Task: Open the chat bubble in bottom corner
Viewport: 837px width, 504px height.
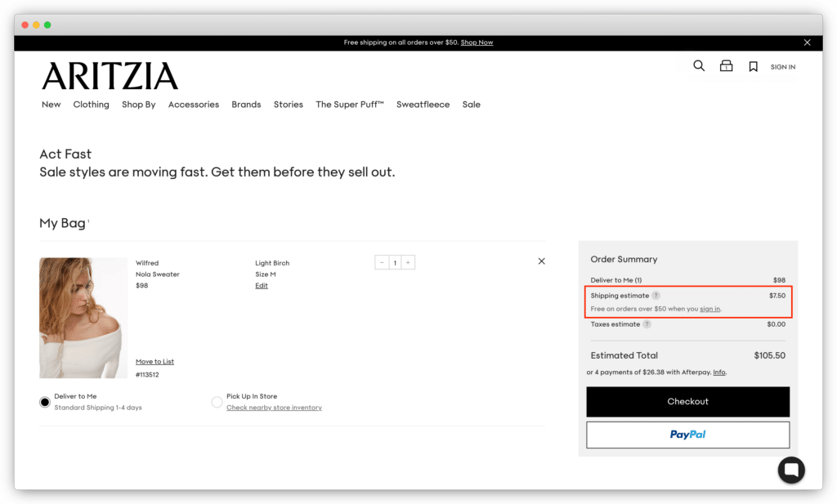Action: (790, 470)
